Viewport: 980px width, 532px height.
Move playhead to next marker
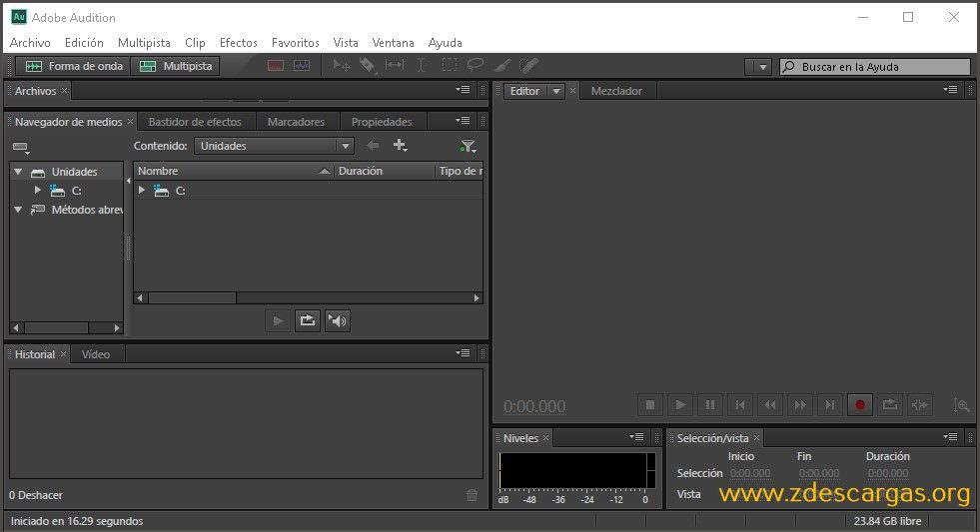click(830, 405)
